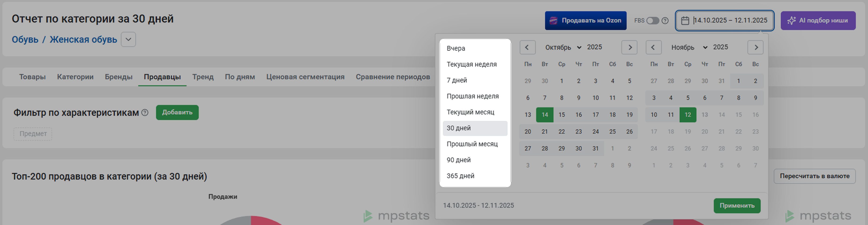Click the Ozon logo icon on button
868x225 pixels.
(553, 21)
